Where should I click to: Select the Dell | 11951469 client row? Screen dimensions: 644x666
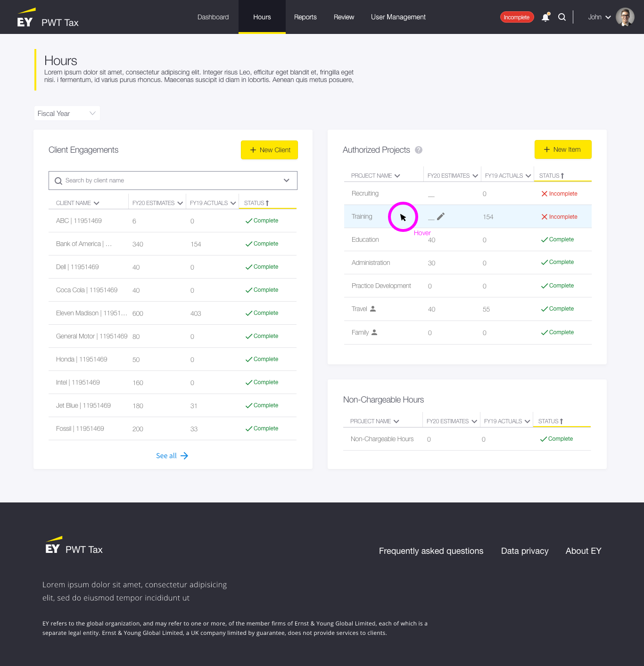[173, 267]
